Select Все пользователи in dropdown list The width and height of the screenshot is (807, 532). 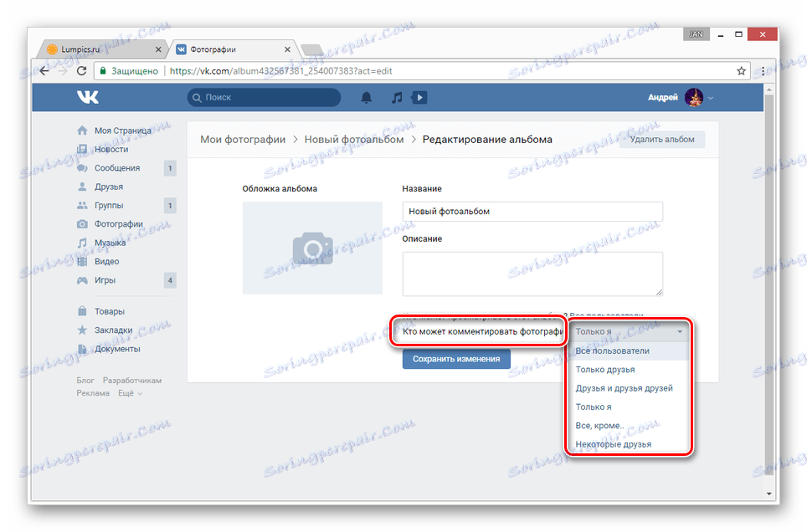[x=629, y=350]
